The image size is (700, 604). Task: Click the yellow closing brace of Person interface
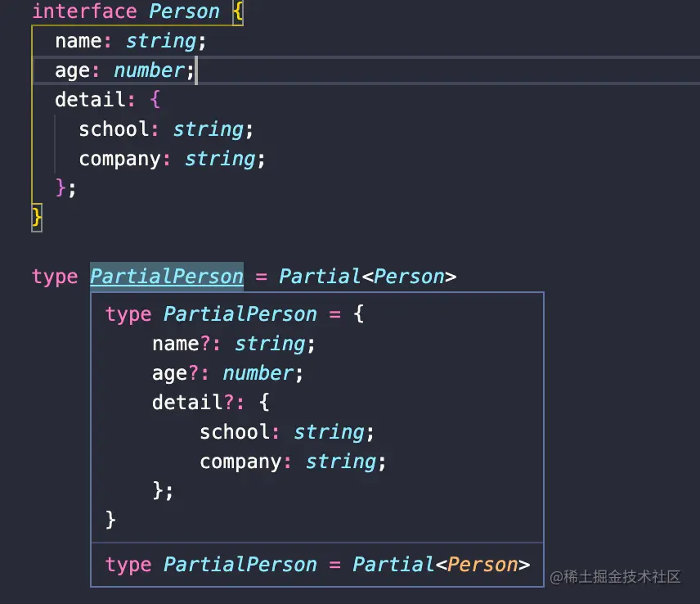(x=37, y=217)
